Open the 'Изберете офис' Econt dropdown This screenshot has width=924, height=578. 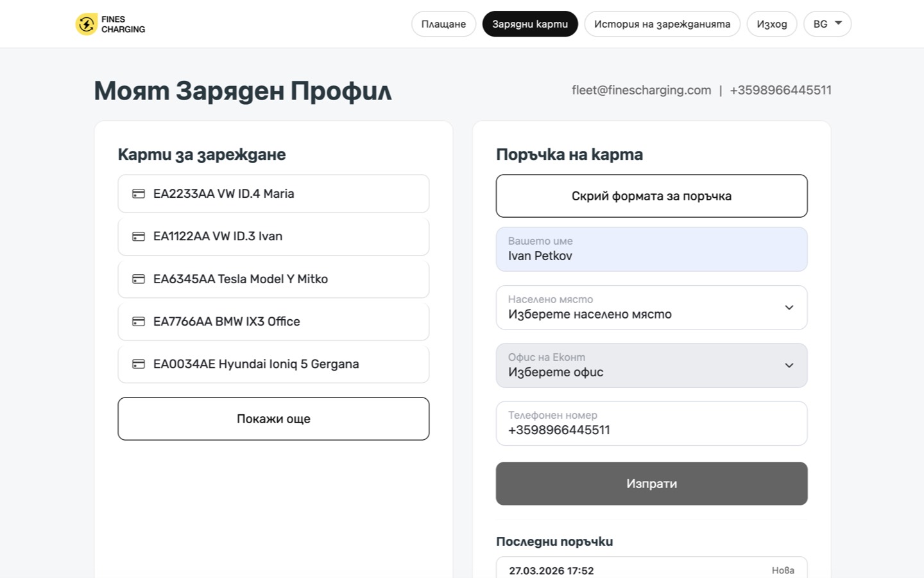point(651,365)
